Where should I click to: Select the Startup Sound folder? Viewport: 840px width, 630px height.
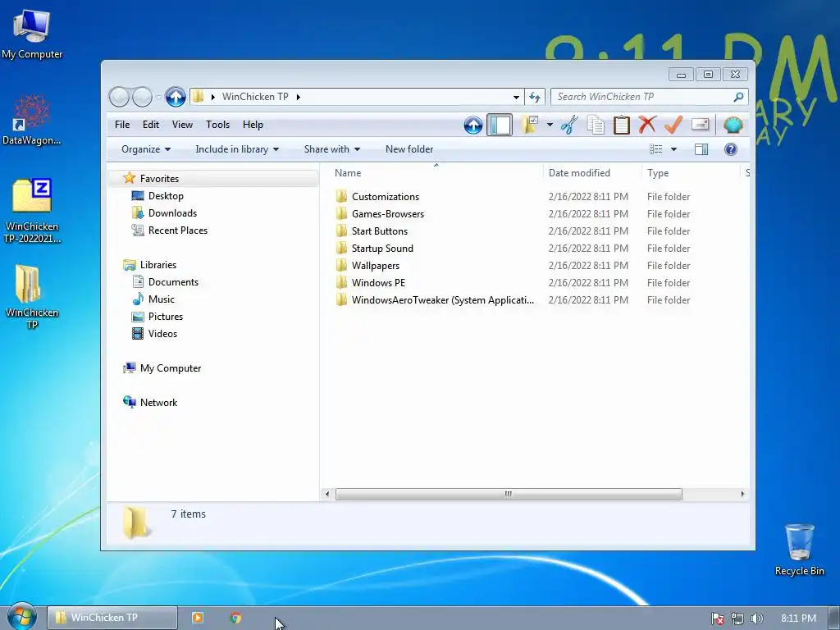click(382, 248)
